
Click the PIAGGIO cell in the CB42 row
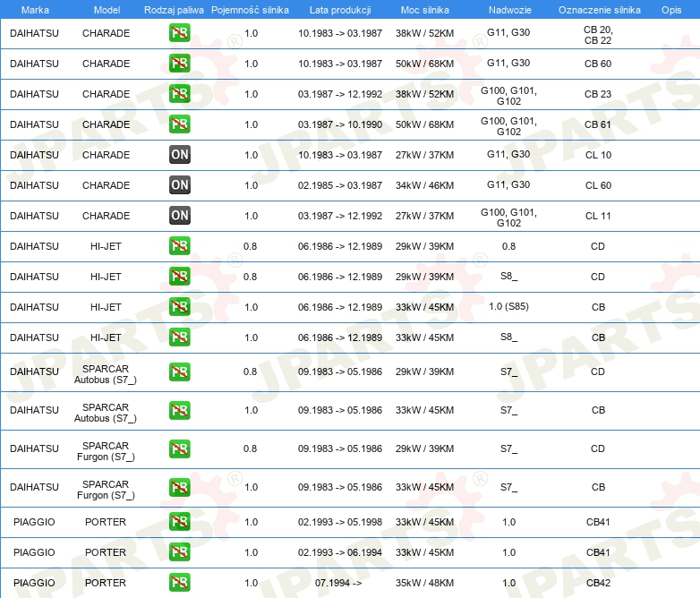pos(34,583)
